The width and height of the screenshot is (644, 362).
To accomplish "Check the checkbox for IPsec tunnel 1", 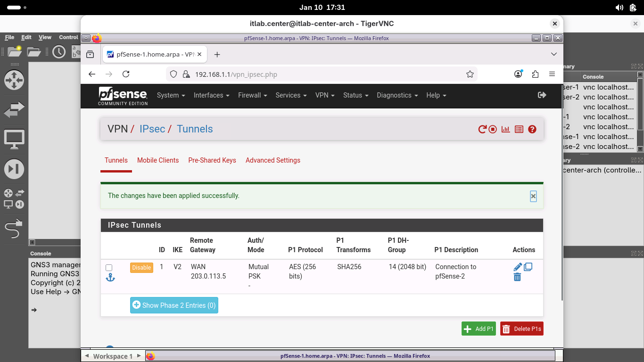I will pos(109,268).
